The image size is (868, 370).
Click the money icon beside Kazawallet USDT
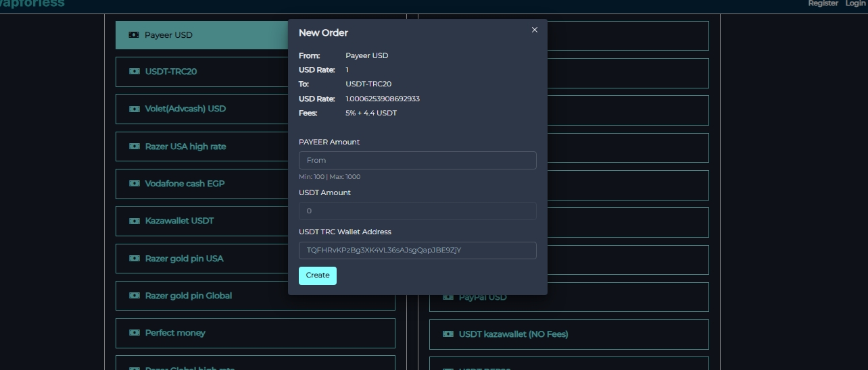pyautogui.click(x=134, y=221)
